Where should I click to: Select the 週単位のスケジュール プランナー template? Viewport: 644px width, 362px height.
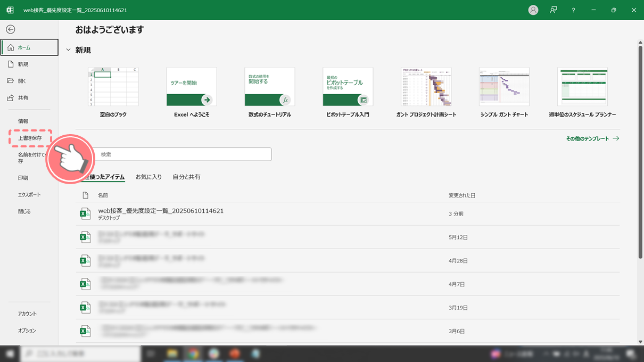pos(582,93)
